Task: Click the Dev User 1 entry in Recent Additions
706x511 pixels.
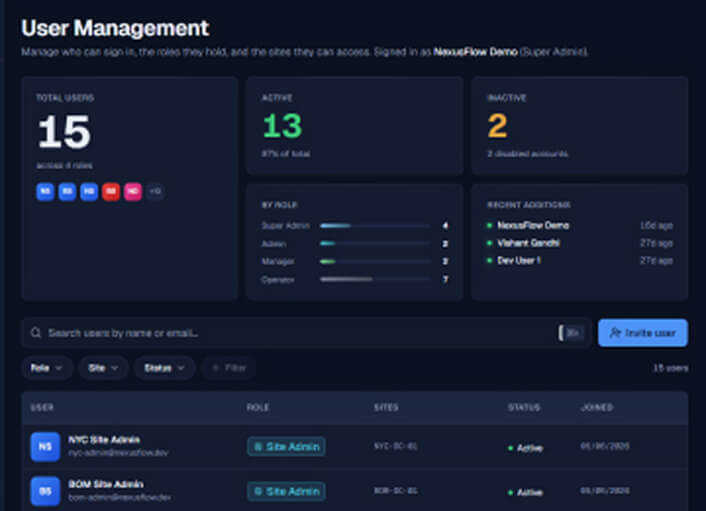Action: (519, 260)
